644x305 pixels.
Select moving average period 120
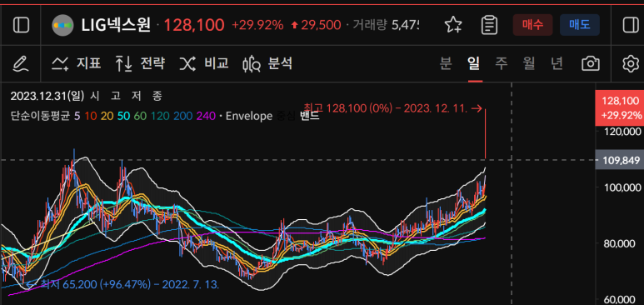pos(159,117)
